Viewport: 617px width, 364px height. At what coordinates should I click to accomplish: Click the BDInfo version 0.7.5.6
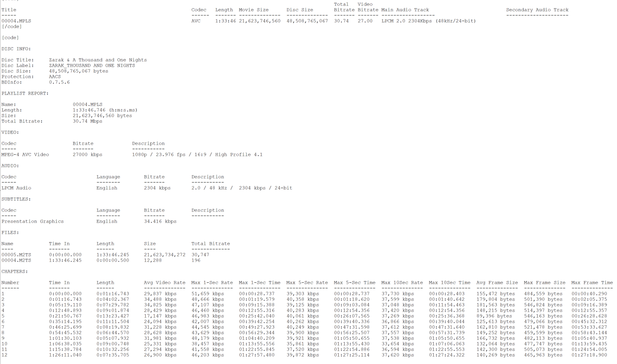(59, 82)
